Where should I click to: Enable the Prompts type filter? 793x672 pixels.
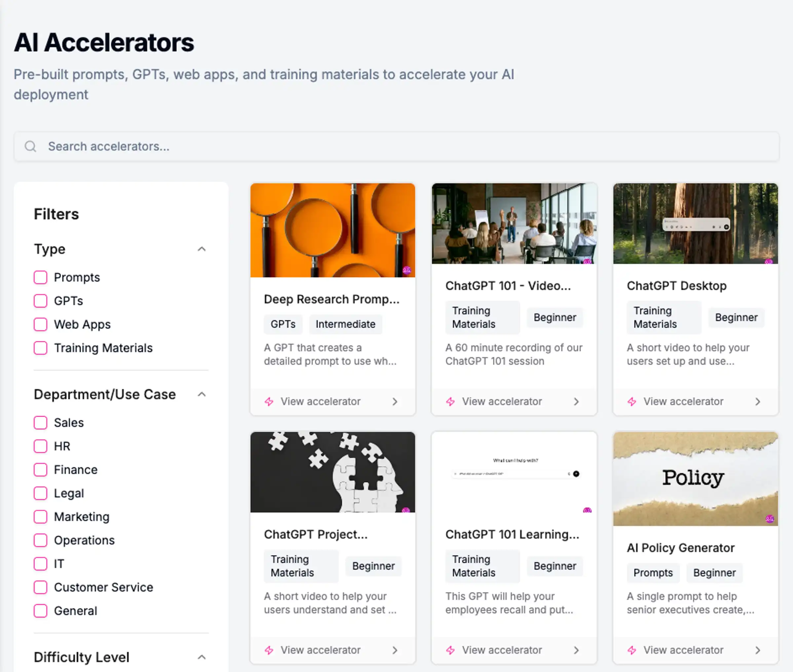[x=41, y=277]
